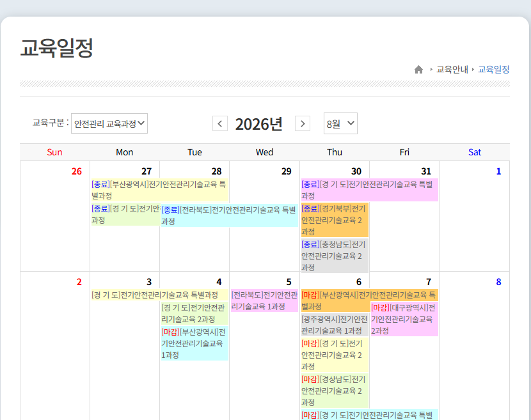Open 교육안내 breadcrumb link
Image resolution: width=531 pixels, height=420 pixels.
452,70
